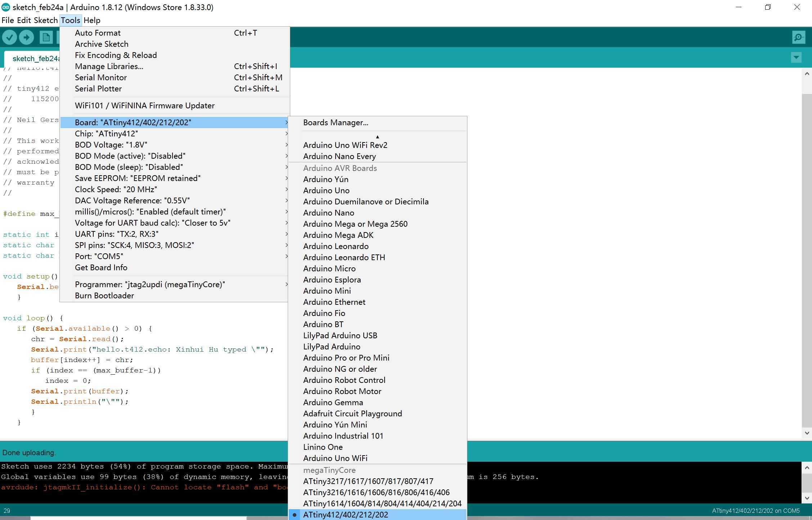Select Arduino Pro or Pro Mini
The image size is (812, 520).
[377, 358]
